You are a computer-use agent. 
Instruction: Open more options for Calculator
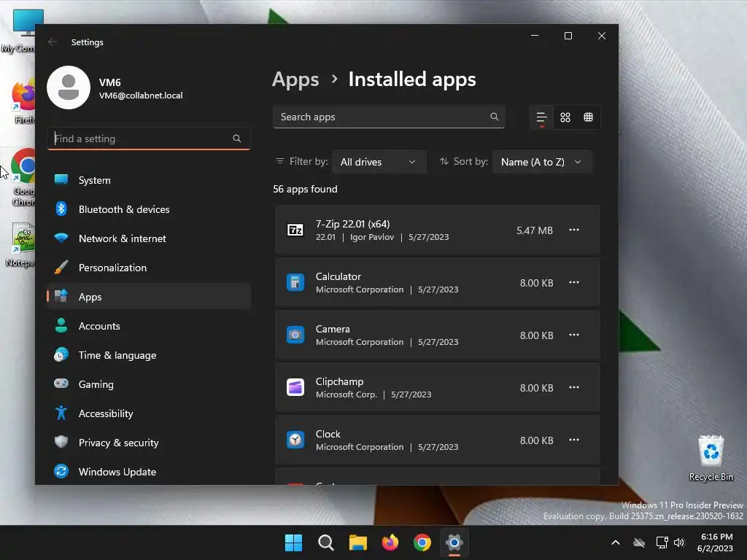pos(574,282)
